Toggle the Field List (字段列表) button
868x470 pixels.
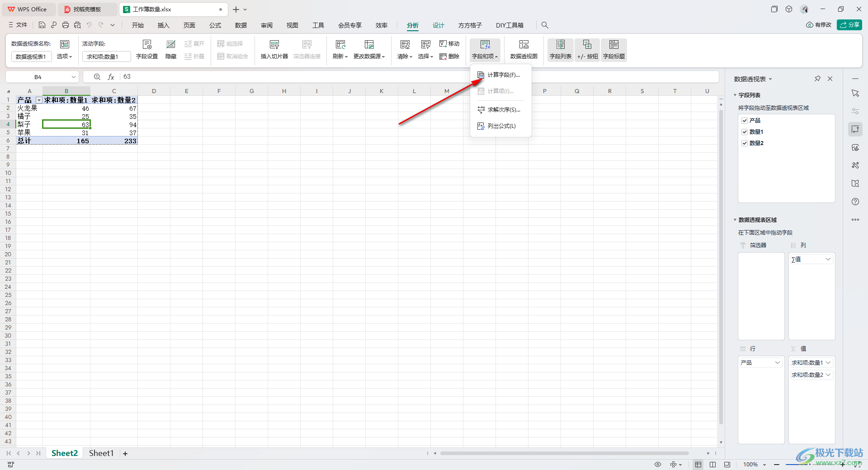[560, 50]
